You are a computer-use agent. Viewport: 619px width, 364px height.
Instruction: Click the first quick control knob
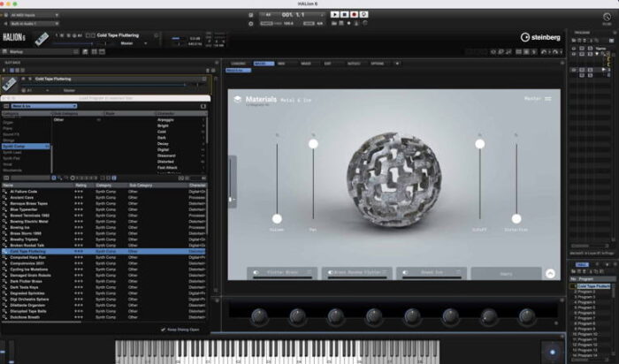(258, 315)
